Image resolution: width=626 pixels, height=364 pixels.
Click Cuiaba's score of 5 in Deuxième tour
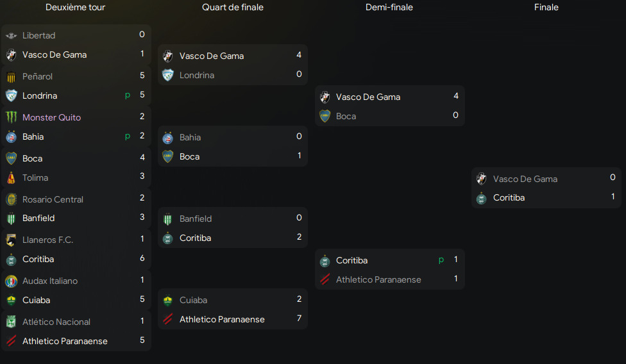coord(142,299)
